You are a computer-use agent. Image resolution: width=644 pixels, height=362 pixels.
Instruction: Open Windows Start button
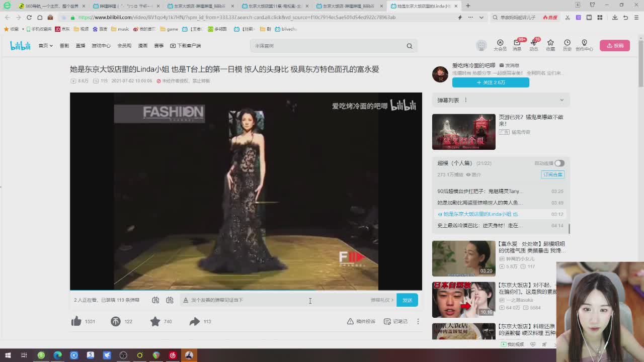coord(8,355)
